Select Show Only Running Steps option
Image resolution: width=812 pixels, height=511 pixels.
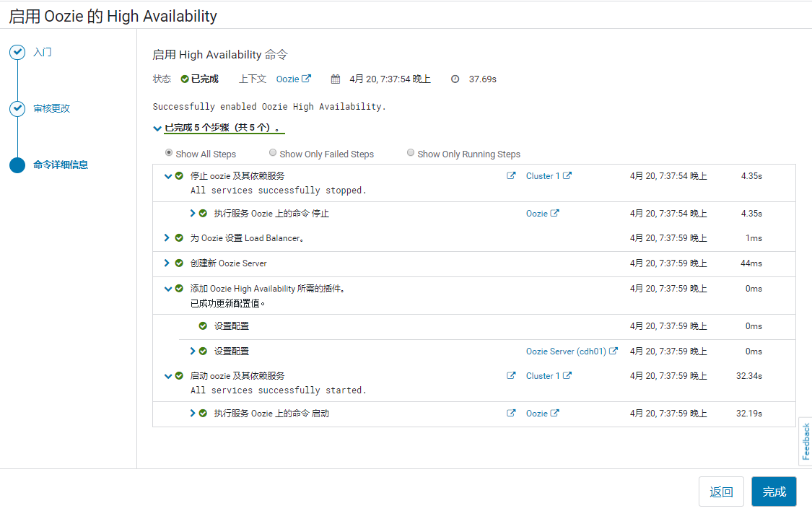pos(411,153)
